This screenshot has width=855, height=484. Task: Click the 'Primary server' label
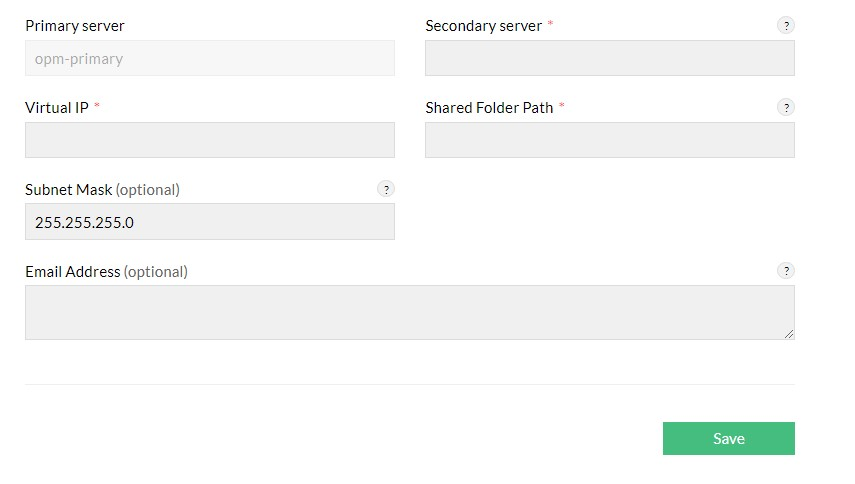pyautogui.click(x=75, y=26)
